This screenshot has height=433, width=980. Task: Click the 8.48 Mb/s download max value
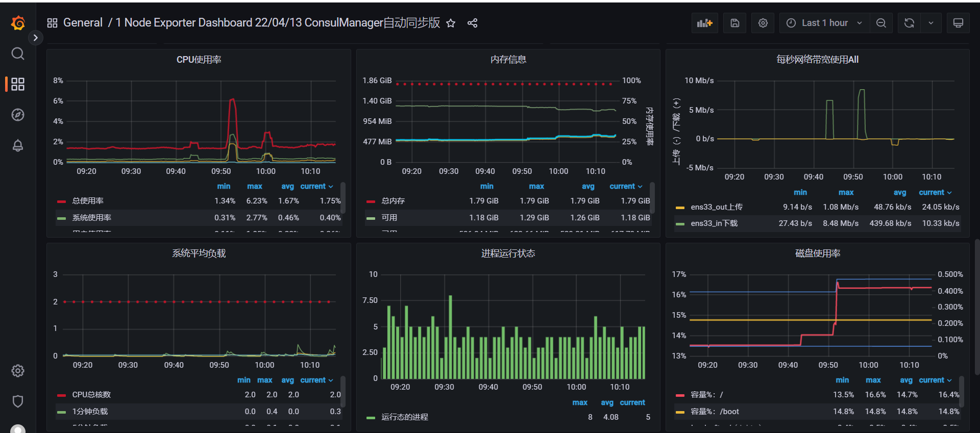pos(841,223)
